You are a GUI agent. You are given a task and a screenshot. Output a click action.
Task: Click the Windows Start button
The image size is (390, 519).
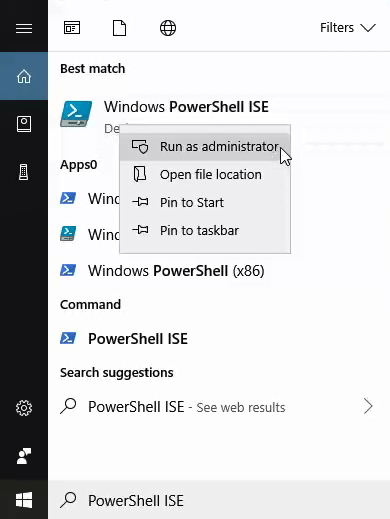[24, 500]
